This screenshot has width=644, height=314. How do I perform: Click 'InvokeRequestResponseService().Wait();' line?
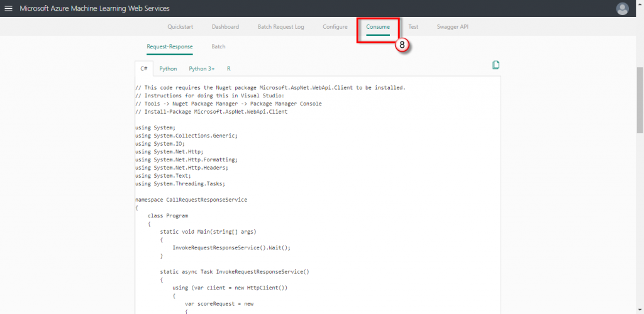coord(231,247)
